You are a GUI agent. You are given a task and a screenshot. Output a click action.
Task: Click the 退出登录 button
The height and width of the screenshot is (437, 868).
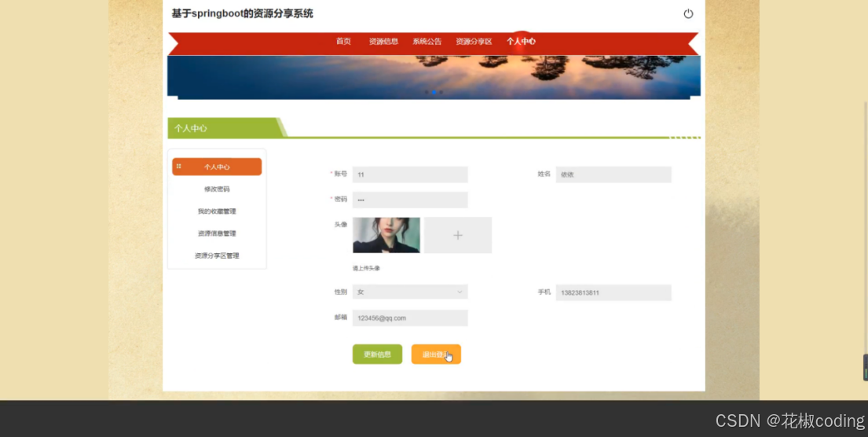436,354
